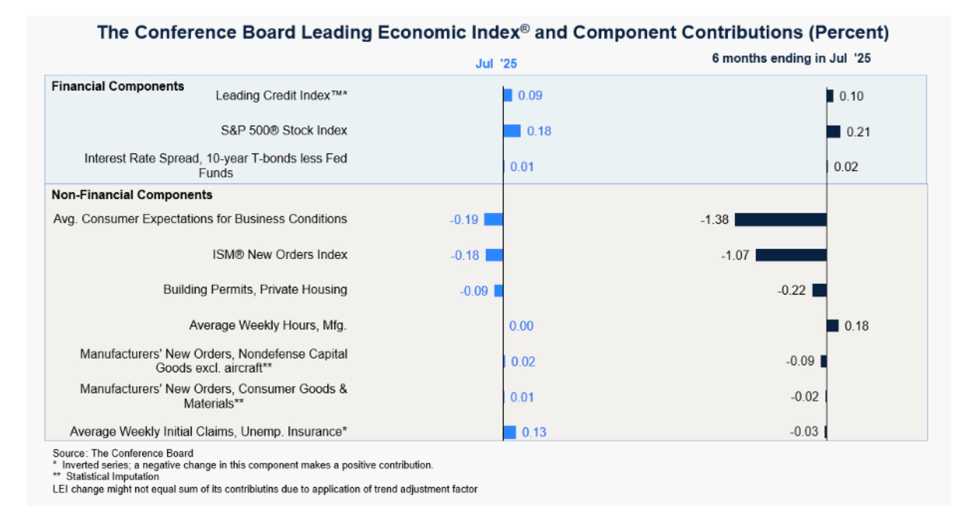Image resolution: width=980 pixels, height=530 pixels.
Task: Select the Non-Financial Components section heading
Action: [132, 195]
